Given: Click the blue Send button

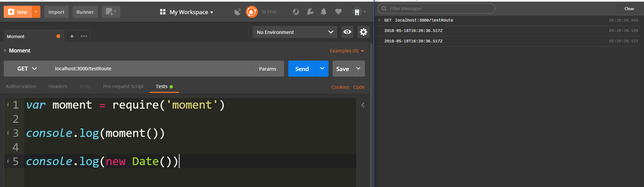Looking at the screenshot, I should click(302, 69).
